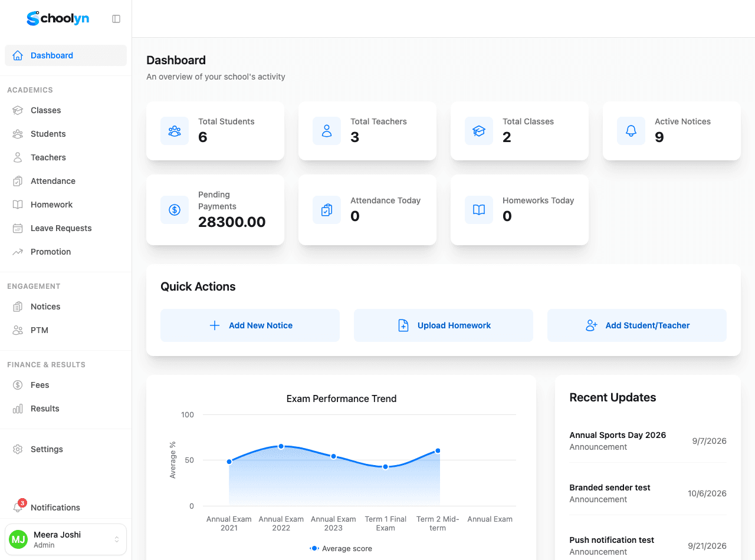Image resolution: width=755 pixels, height=560 pixels.
Task: Click the MJ user avatar
Action: point(18,539)
